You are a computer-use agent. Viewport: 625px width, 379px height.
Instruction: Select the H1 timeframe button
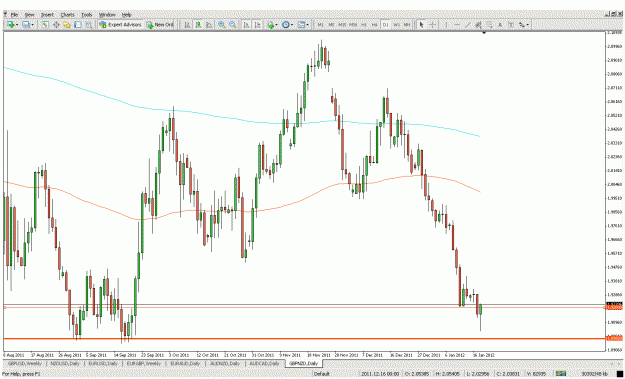[x=364, y=25]
